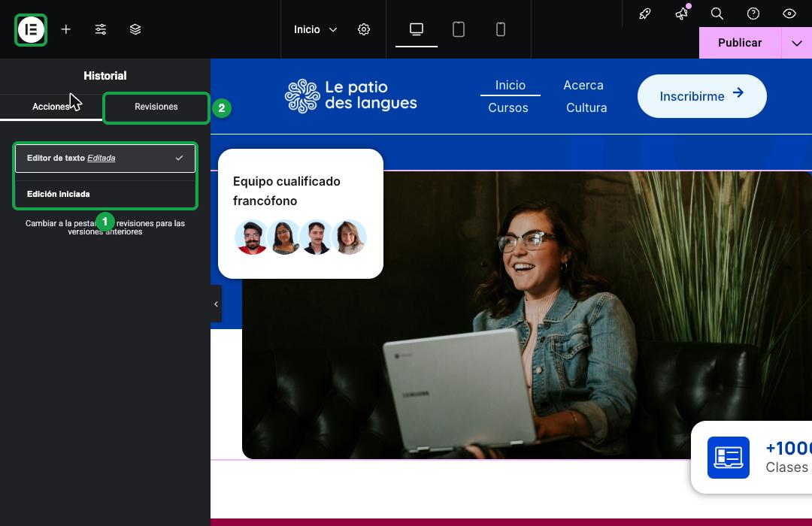Open page settings gear icon
Screen dimensions: 812x526
point(364,29)
